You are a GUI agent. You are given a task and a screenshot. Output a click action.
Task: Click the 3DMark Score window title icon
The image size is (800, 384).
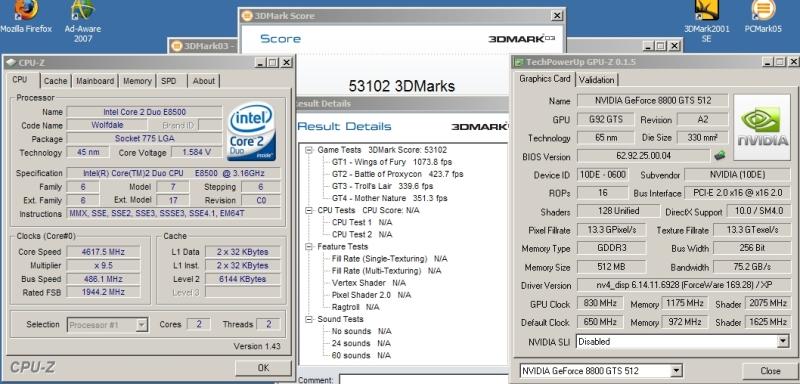point(247,16)
